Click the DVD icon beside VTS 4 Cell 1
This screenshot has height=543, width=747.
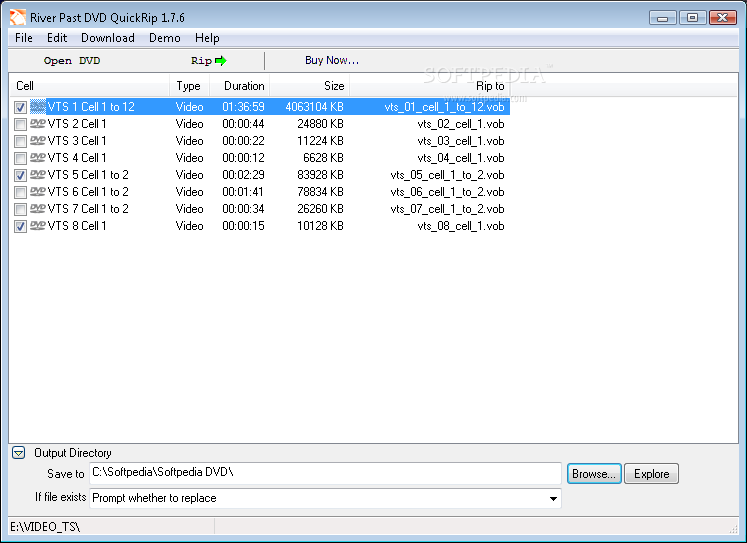38,158
